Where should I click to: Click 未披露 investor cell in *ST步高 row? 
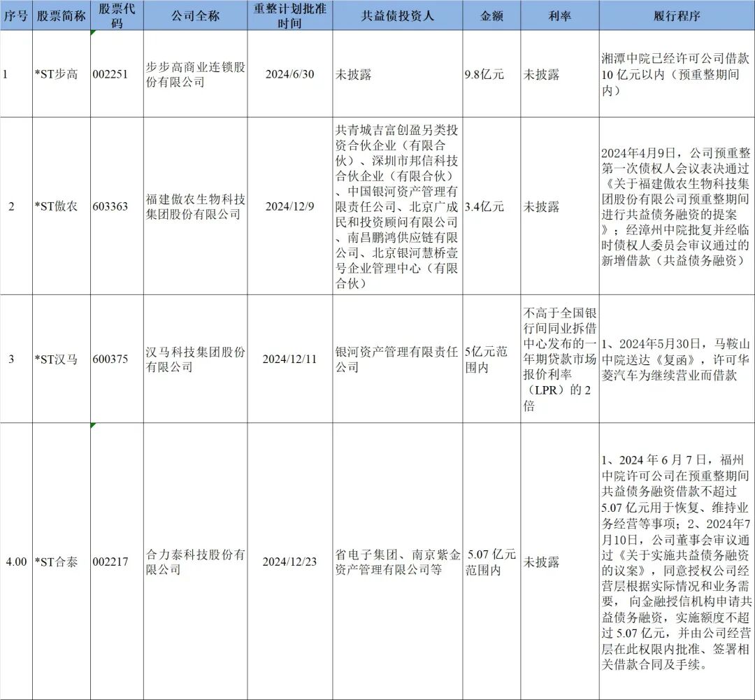(398, 73)
